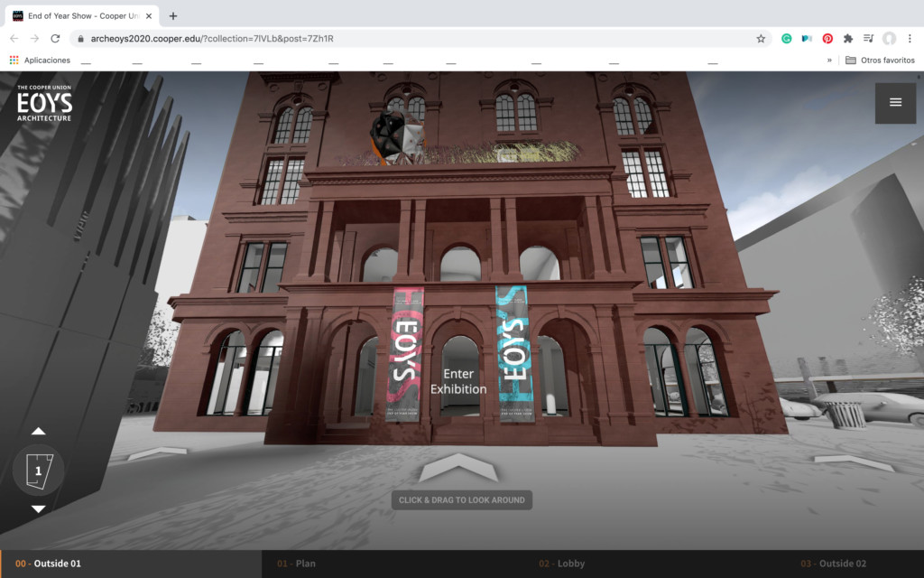The width and height of the screenshot is (924, 578).
Task: Click the browser back button
Action: [x=14, y=38]
